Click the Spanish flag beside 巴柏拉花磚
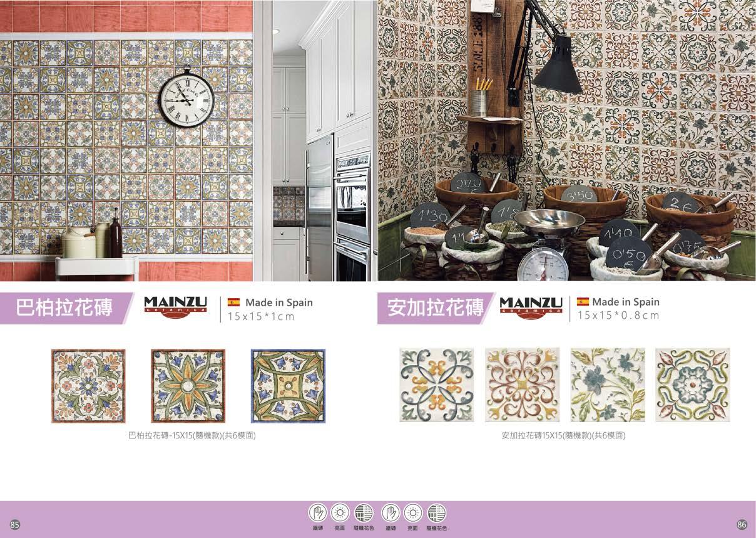756x538 pixels. click(233, 303)
